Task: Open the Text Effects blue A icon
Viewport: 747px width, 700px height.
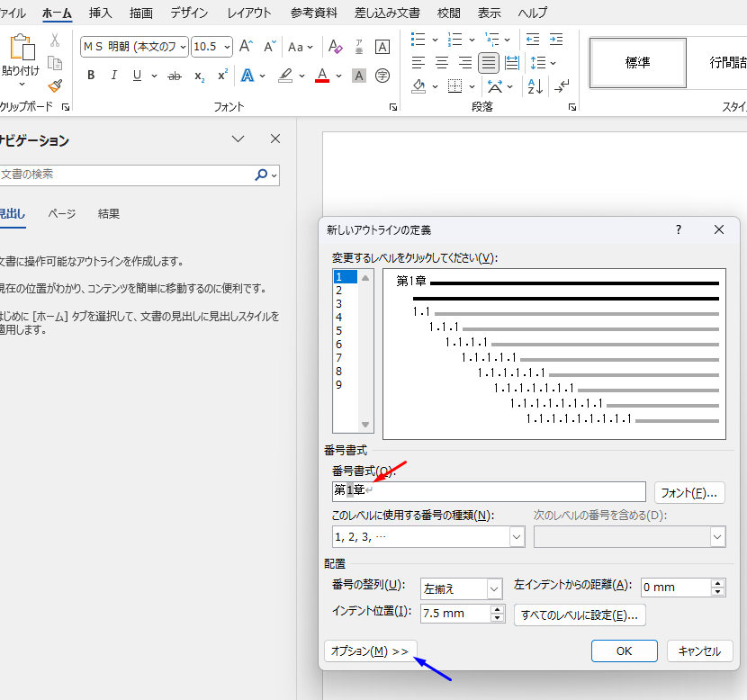Action: pos(247,76)
